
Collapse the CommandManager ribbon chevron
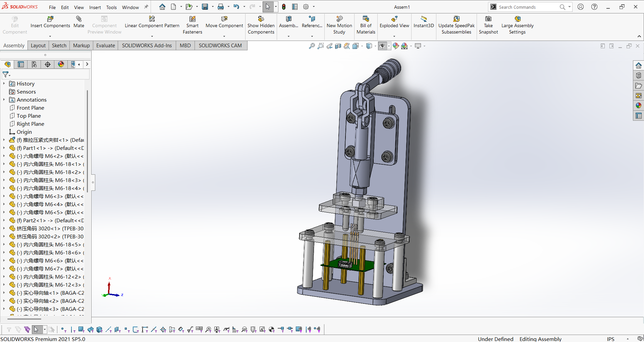(x=639, y=36)
